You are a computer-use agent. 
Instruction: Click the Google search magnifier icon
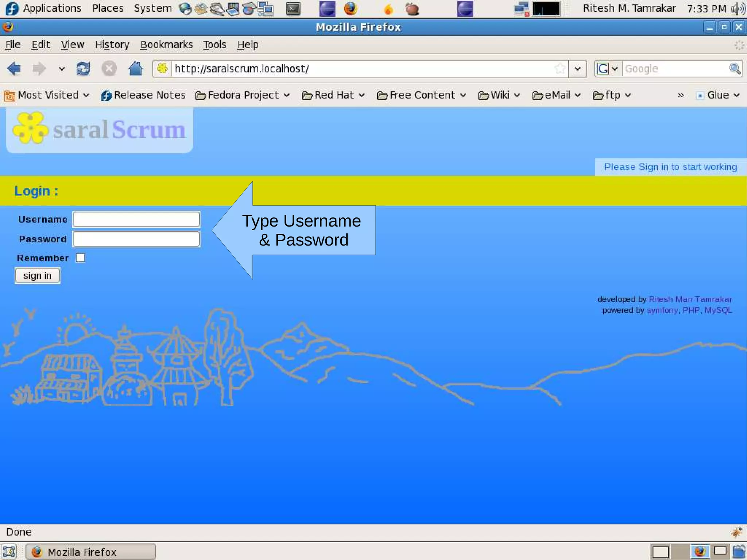[x=735, y=69]
